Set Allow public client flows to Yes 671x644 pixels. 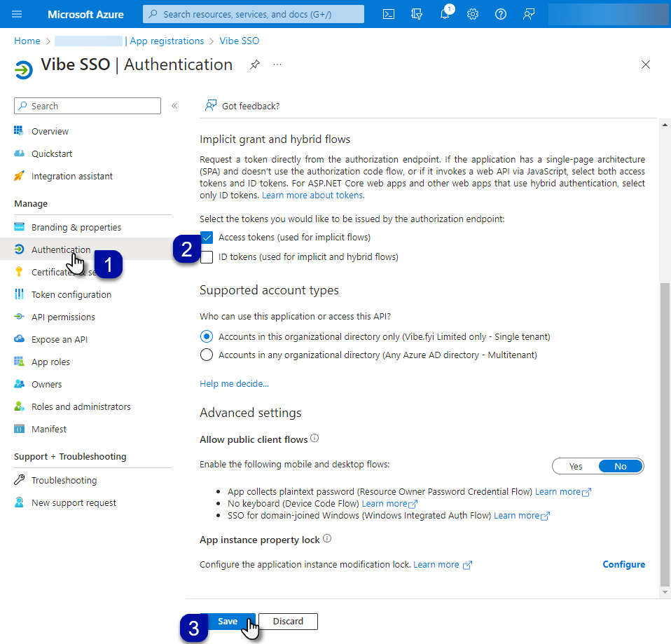[576, 466]
